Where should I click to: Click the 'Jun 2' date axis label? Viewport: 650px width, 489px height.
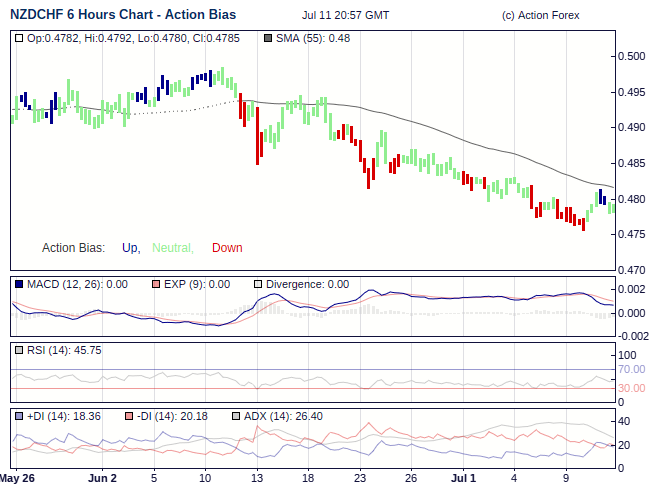[102, 478]
